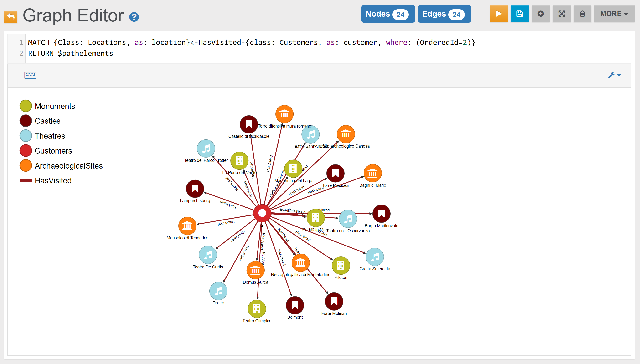This screenshot has width=640, height=364.
Task: Open the MORE dropdown menu
Action: coord(614,14)
